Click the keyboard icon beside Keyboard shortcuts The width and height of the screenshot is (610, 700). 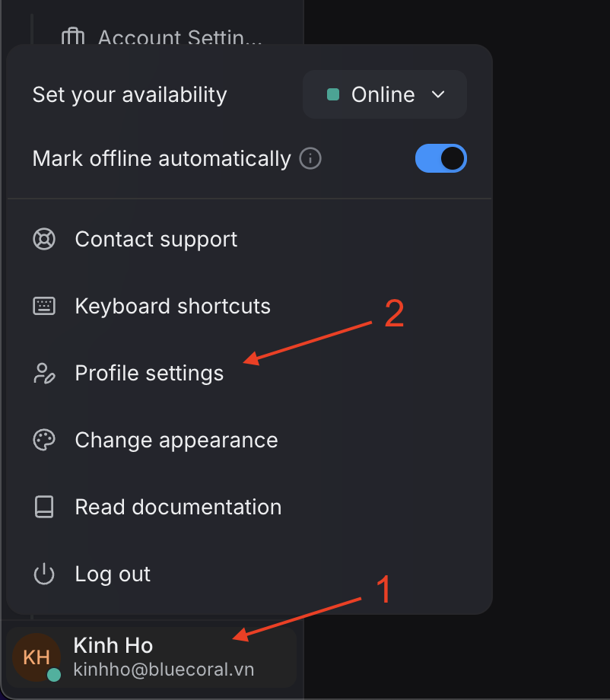tap(44, 306)
